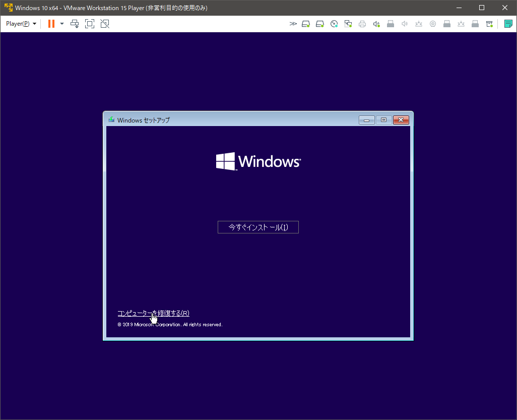This screenshot has width=517, height=420.
Task: Click the Install now button 今すぐインストール(I)
Action: coord(258,227)
